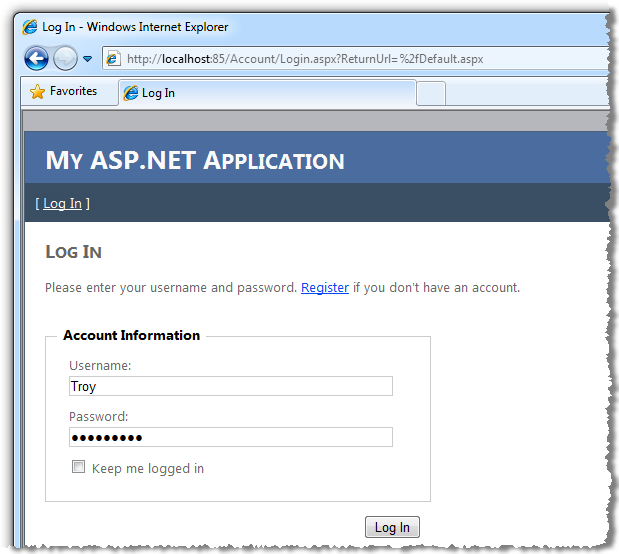Focus the Username field containing Troy

tap(231, 386)
